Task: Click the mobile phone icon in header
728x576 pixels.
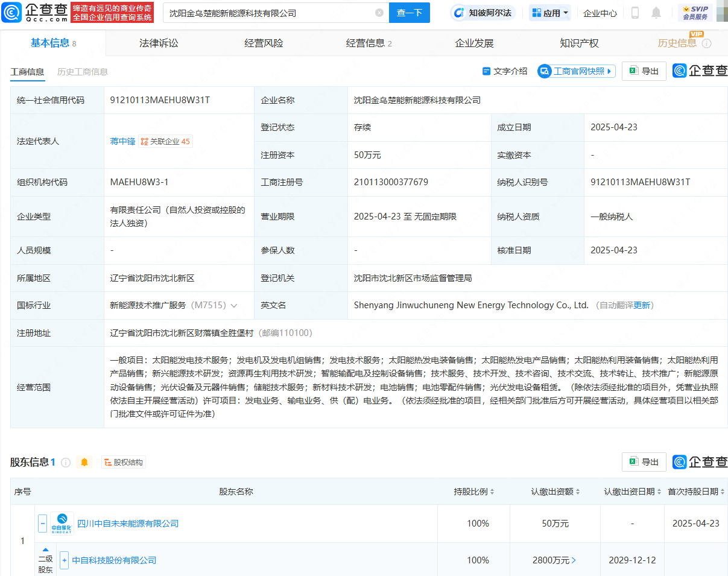Action: [x=635, y=13]
